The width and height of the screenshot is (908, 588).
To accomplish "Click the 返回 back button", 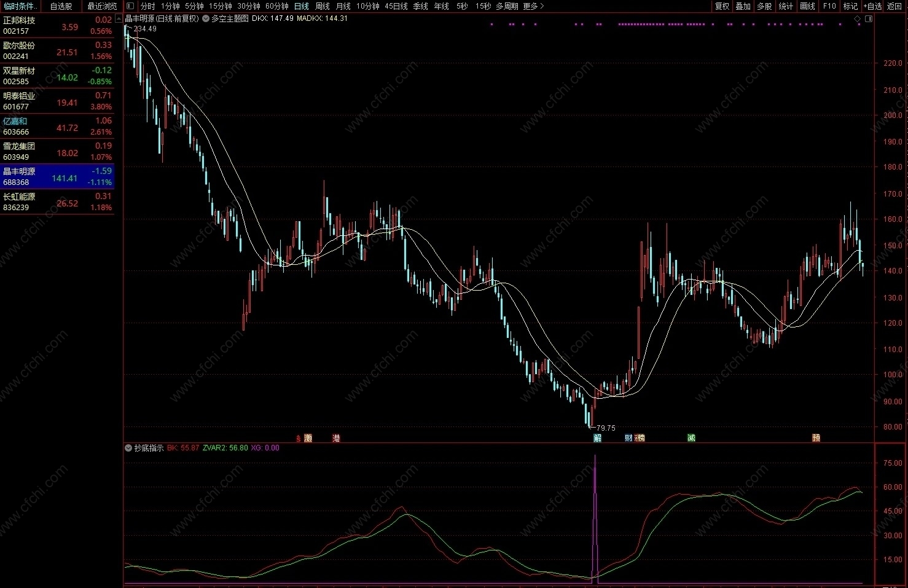I will pyautogui.click(x=894, y=6).
